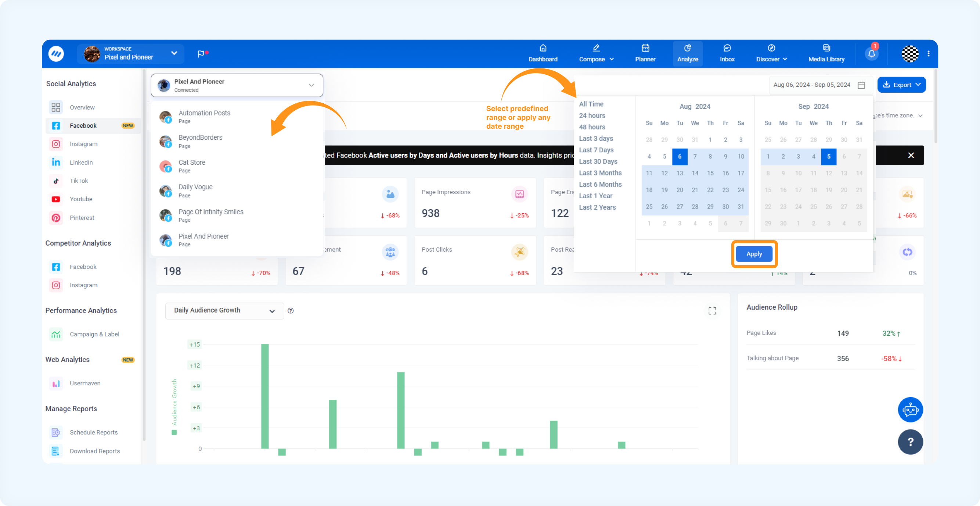Image resolution: width=980 pixels, height=506 pixels.
Task: Click info icon next to Daily Audience Growth
Action: point(291,311)
